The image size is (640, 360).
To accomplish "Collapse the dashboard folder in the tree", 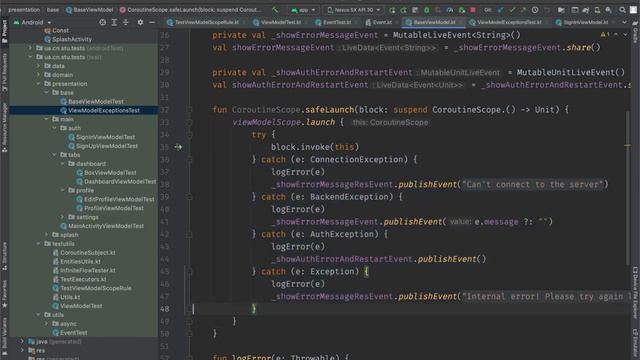I will coord(62,164).
